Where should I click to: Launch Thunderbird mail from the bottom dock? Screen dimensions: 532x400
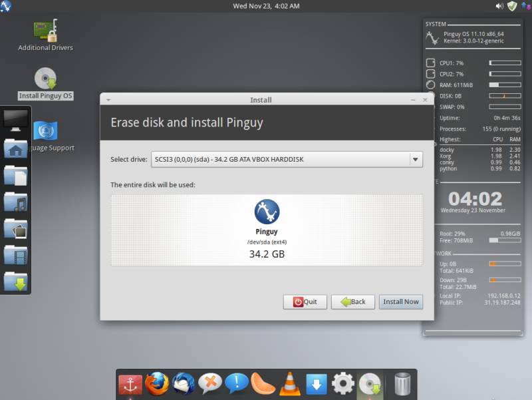point(184,384)
